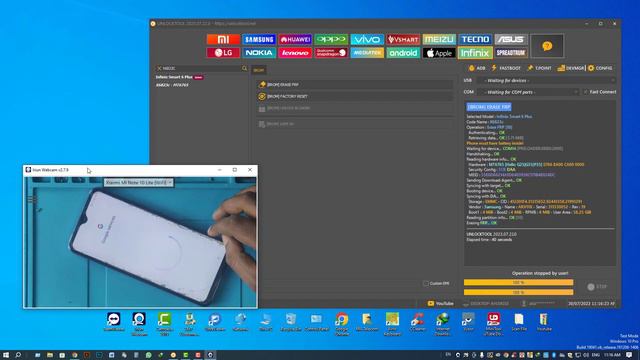640x360 pixels.
Task: Run [BROM] ERASE FRP operation
Action: coord(355,84)
